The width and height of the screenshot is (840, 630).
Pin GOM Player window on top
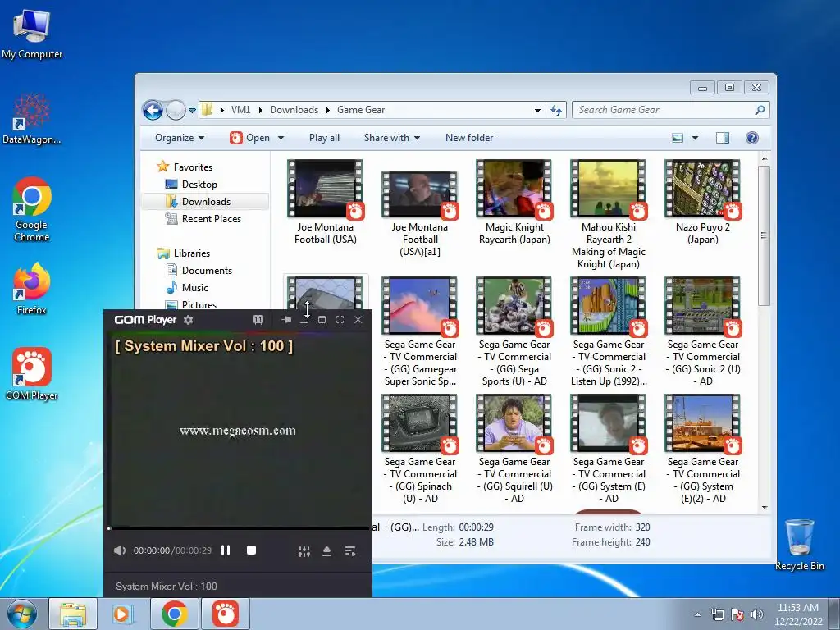click(x=286, y=320)
